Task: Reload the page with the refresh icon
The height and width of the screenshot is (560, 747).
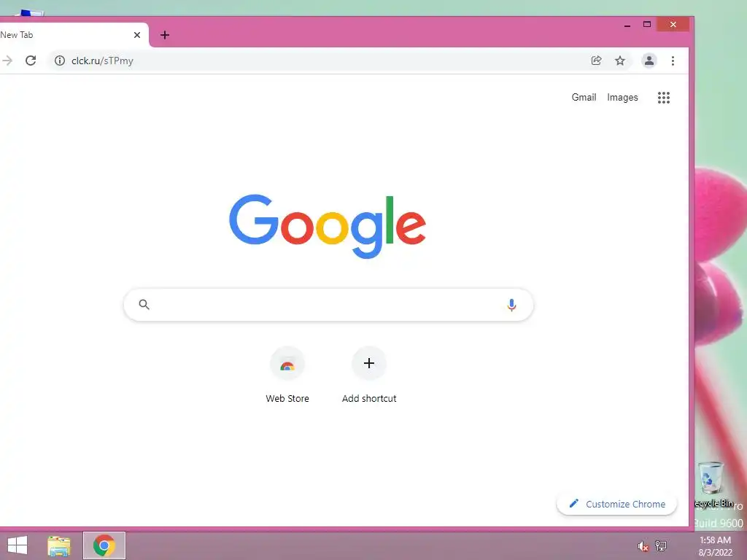Action: pos(31,61)
